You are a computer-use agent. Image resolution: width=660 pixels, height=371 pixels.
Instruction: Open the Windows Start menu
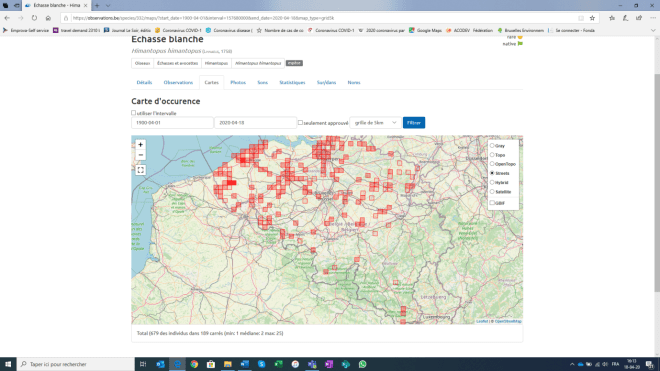(x=8, y=364)
